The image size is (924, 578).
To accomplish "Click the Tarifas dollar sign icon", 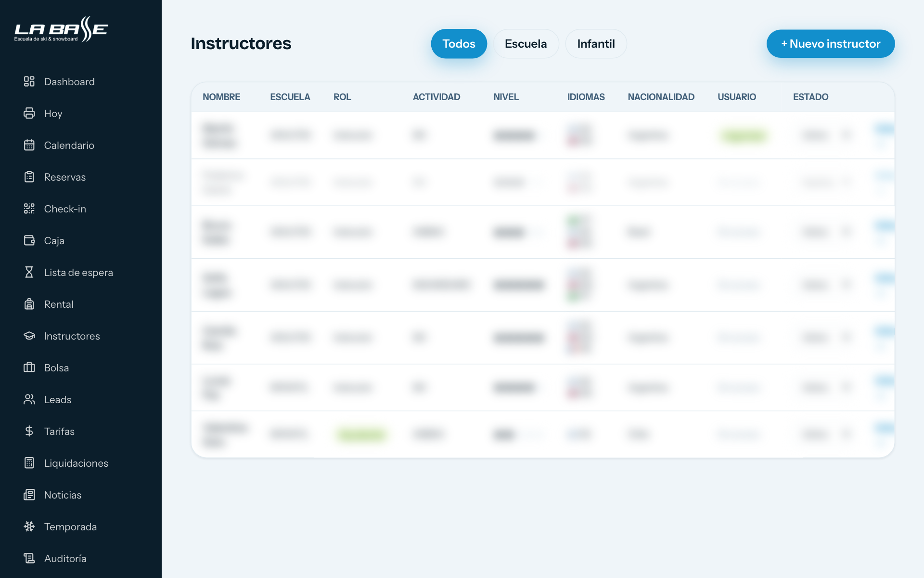I will coord(29,431).
